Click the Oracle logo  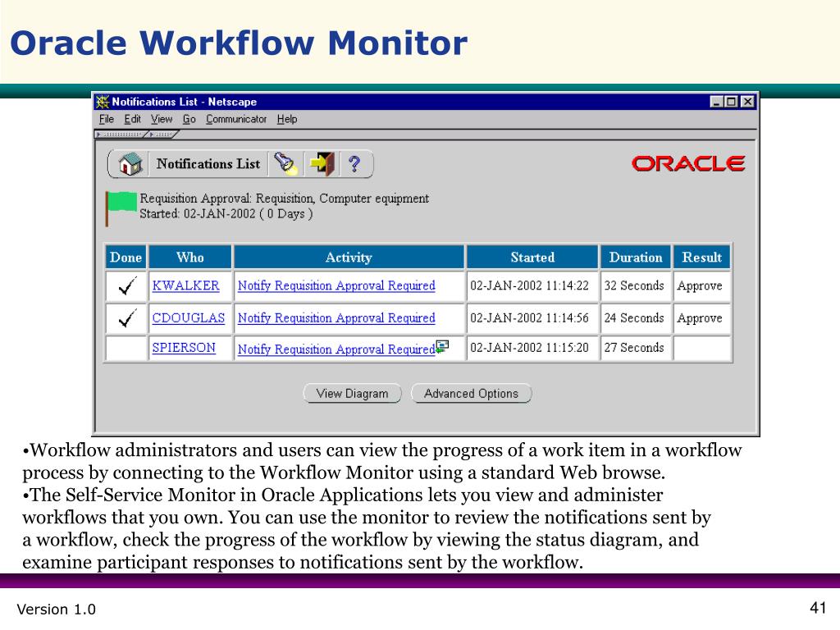point(688,163)
